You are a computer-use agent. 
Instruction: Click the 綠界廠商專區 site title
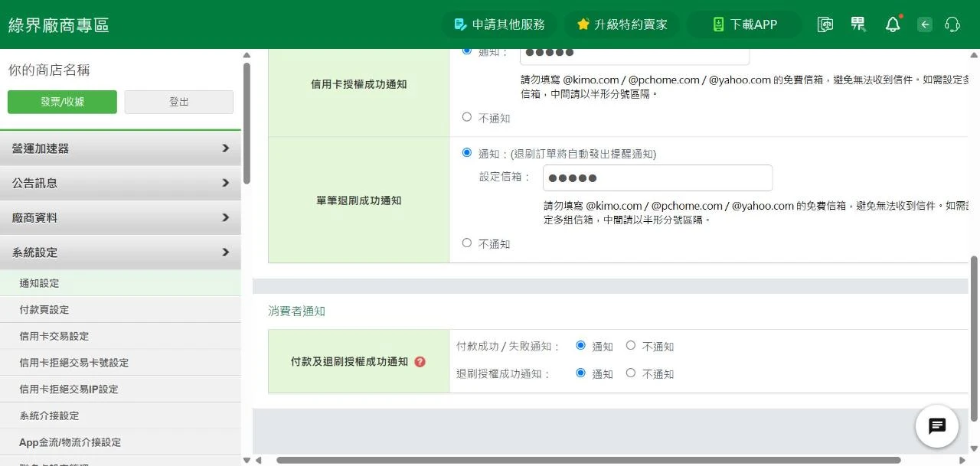point(58,24)
